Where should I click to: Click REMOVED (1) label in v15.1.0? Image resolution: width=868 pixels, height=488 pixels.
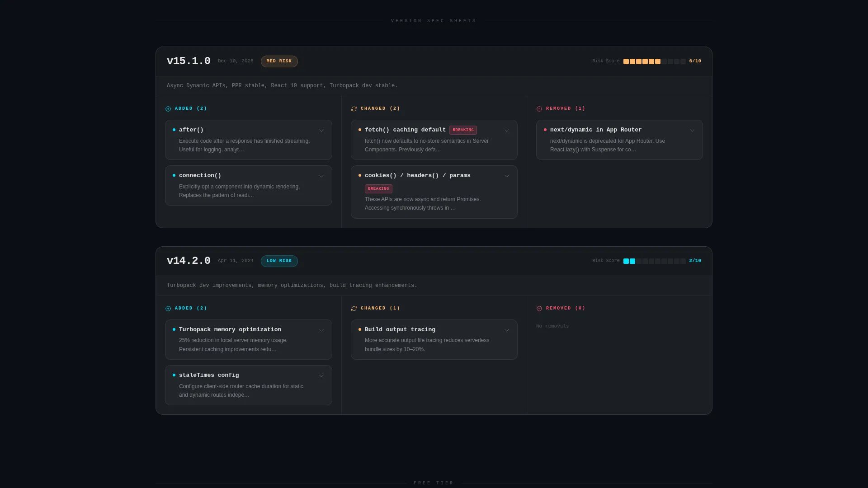pyautogui.click(x=566, y=108)
